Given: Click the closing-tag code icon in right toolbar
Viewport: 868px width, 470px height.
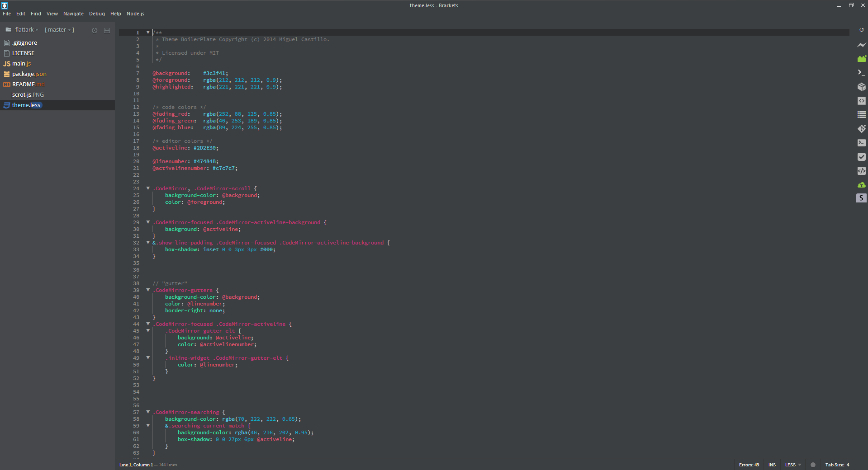Looking at the screenshot, I should pyautogui.click(x=862, y=171).
